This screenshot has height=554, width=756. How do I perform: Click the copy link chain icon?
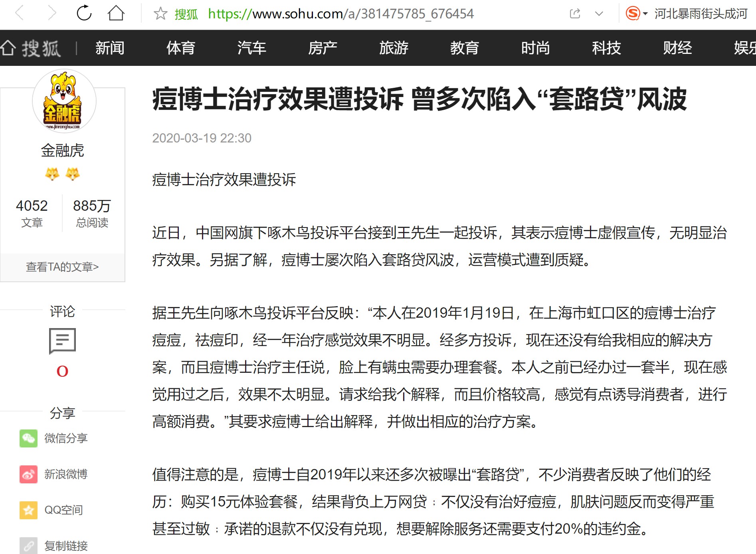[28, 546]
